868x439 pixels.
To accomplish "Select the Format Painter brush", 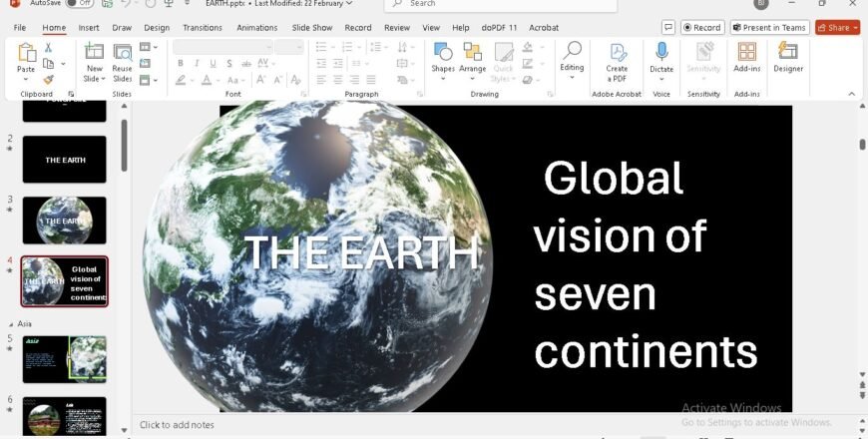I will point(48,80).
